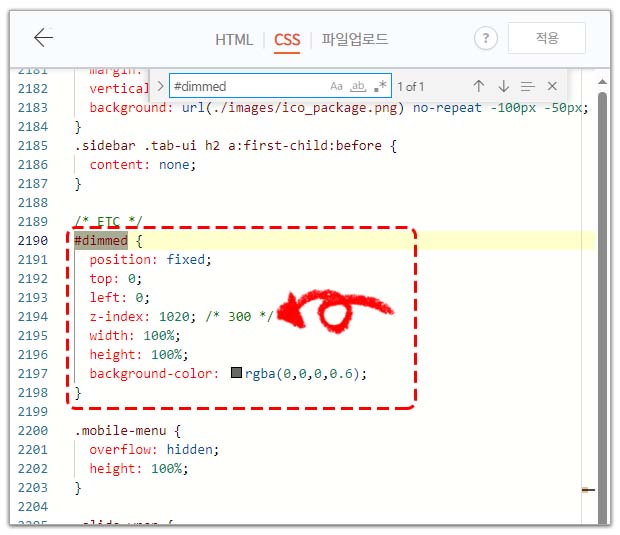Click the .sidebar .tab-ui h2 selector line
This screenshot has height=535, width=620.
236,146
